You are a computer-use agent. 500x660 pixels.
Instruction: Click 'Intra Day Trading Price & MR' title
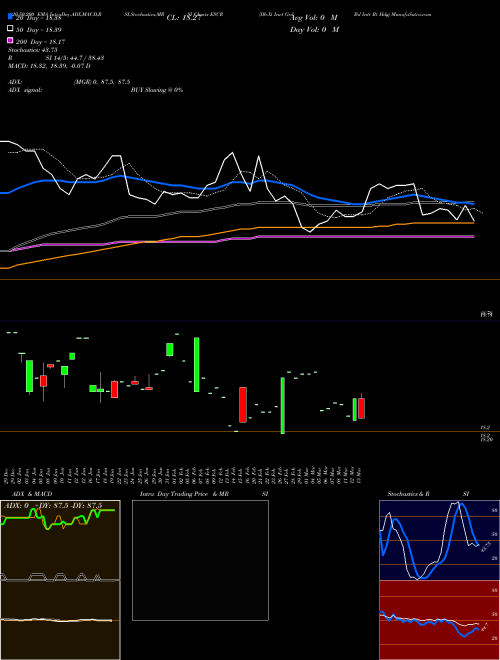click(x=184, y=494)
